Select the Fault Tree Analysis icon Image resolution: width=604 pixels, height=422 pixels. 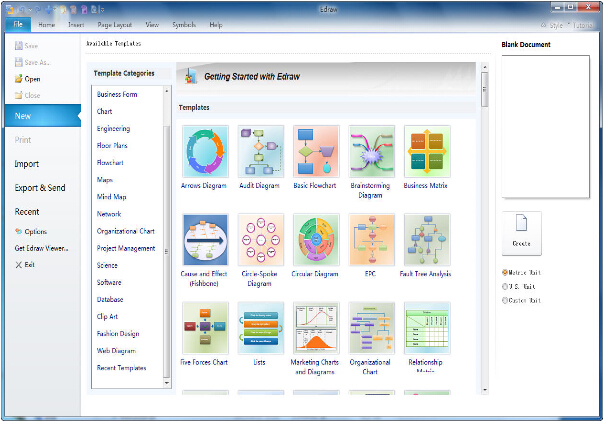427,240
